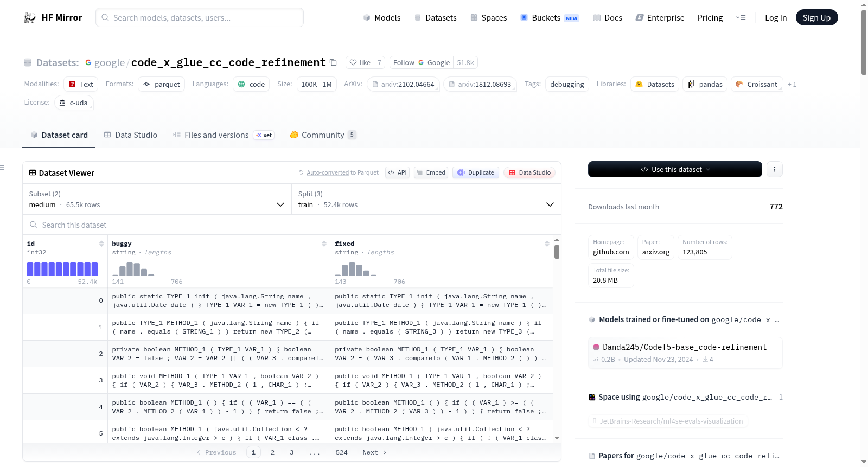The width and height of the screenshot is (868, 467).
Task: Open the Pricing page link
Action: point(710,18)
